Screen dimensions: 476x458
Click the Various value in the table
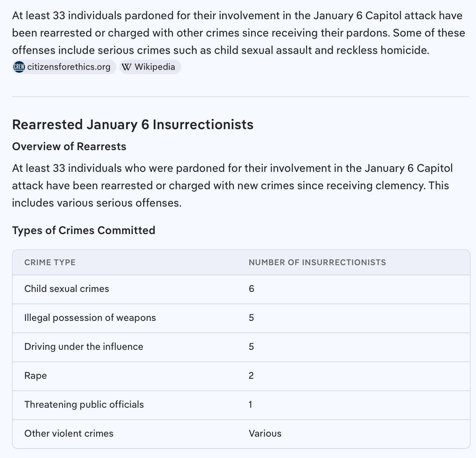click(265, 433)
